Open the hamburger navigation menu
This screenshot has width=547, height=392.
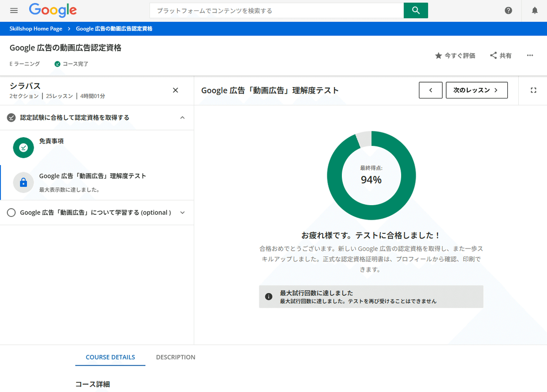14,10
